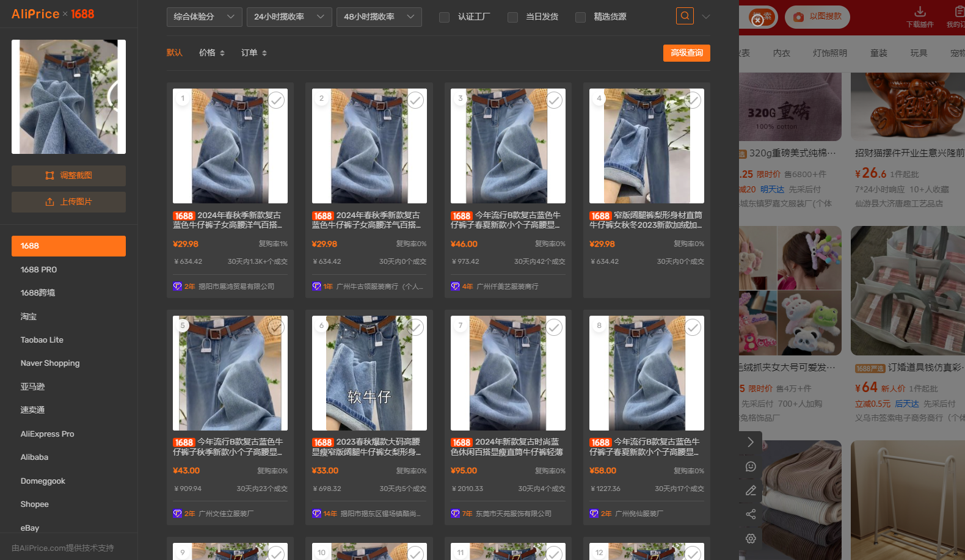The width and height of the screenshot is (965, 560).
Task: Click the share icon in side toolbar
Action: pos(751,514)
